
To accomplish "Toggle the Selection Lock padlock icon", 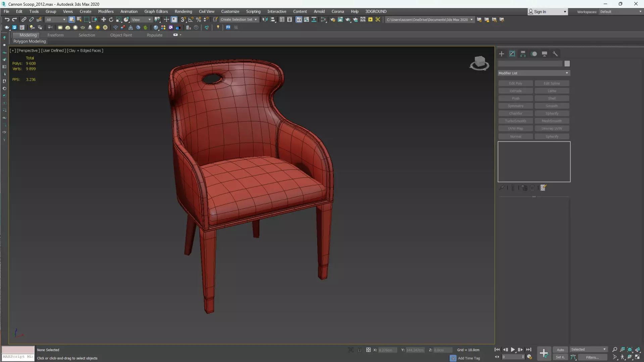I will (359, 350).
